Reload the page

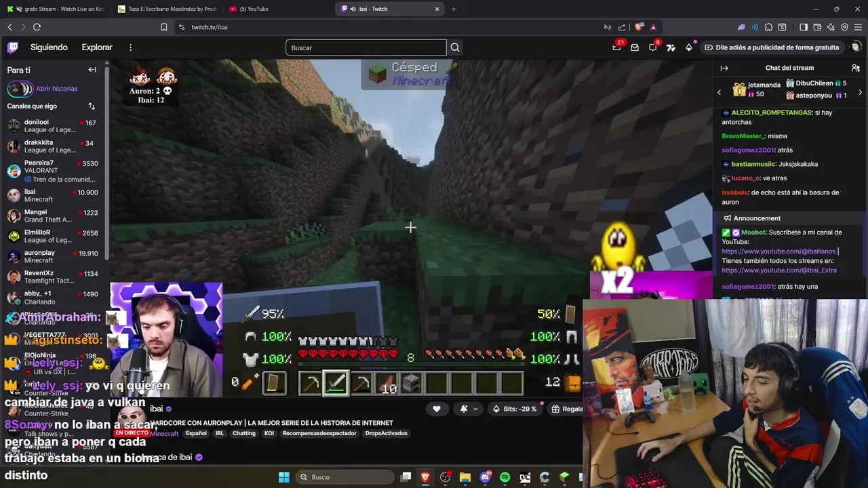point(37,27)
